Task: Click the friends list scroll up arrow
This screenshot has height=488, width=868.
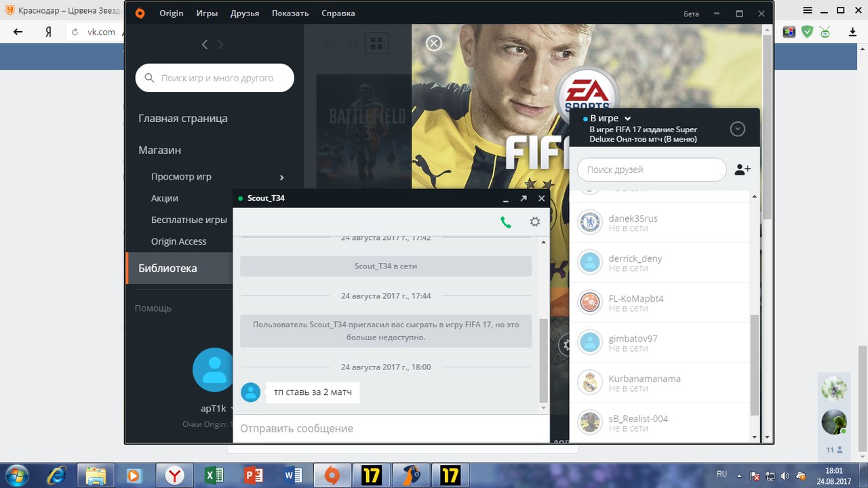Action: 755,197
